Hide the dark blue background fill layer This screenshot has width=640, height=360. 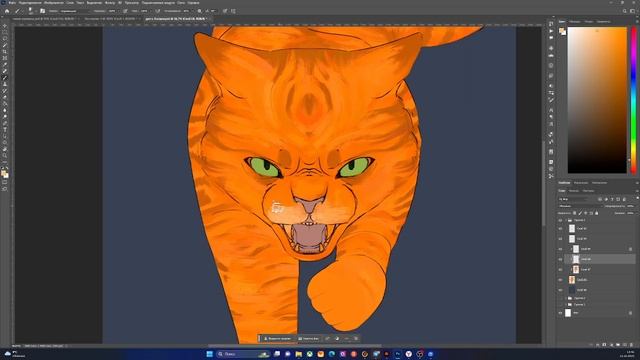pyautogui.click(x=560, y=290)
